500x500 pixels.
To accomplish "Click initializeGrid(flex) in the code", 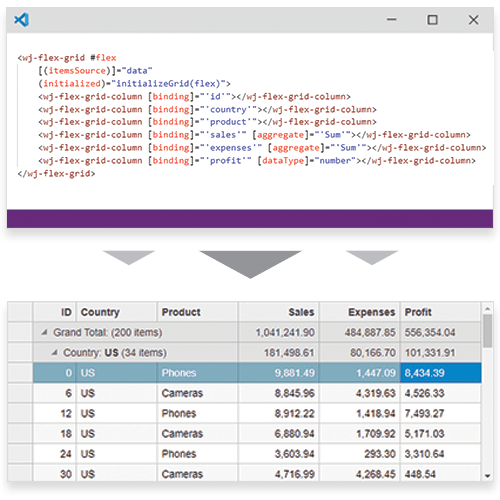I will click(x=168, y=83).
